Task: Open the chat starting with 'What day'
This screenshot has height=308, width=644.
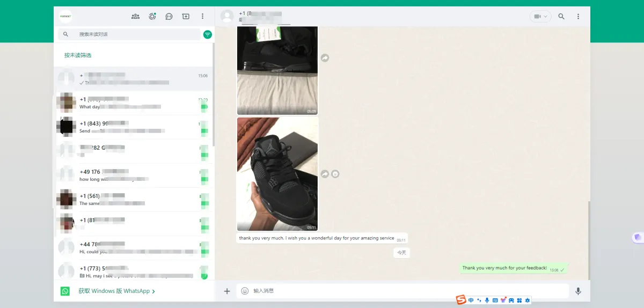Action: [x=134, y=103]
